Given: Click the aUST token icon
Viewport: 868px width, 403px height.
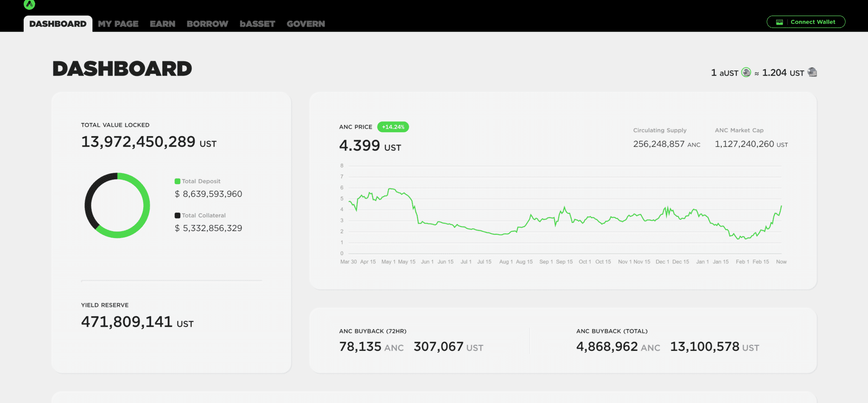Looking at the screenshot, I should point(746,73).
